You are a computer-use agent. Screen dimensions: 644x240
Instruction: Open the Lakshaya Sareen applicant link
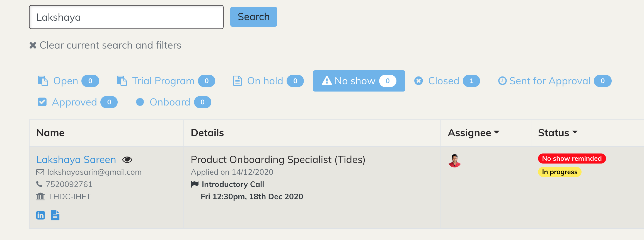point(76,160)
